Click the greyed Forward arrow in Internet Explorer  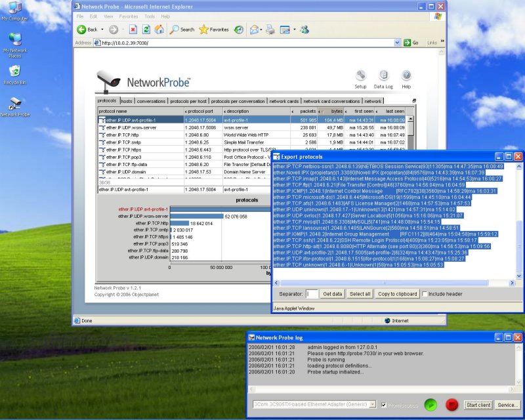pos(114,30)
